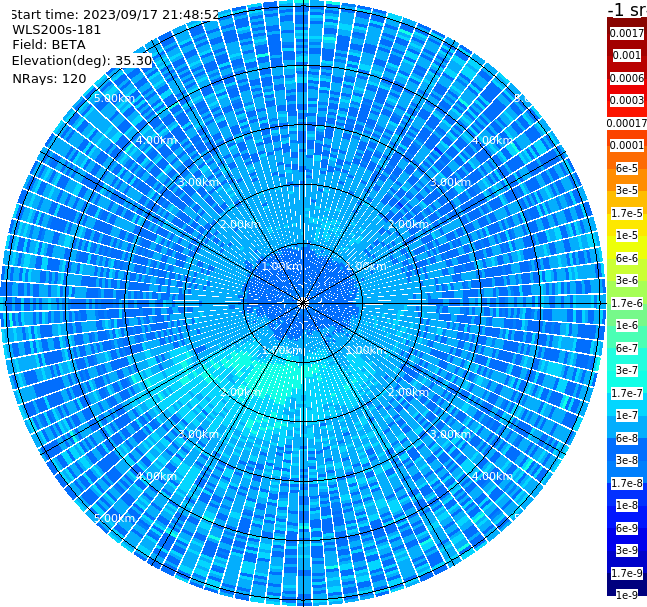Click the 6e-5 colorbar label
647x607 pixels.
[627, 168]
